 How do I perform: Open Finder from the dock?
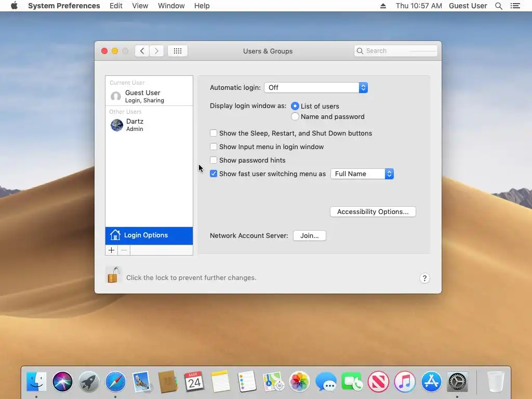36,381
